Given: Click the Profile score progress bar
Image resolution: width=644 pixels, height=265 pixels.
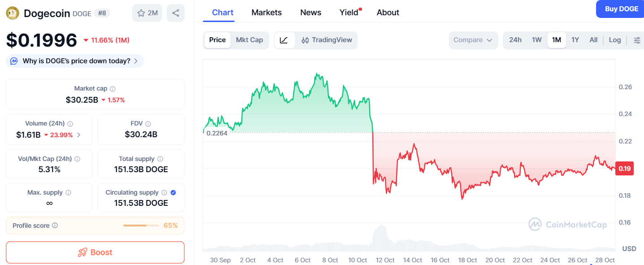Looking at the screenshot, I should (x=141, y=226).
